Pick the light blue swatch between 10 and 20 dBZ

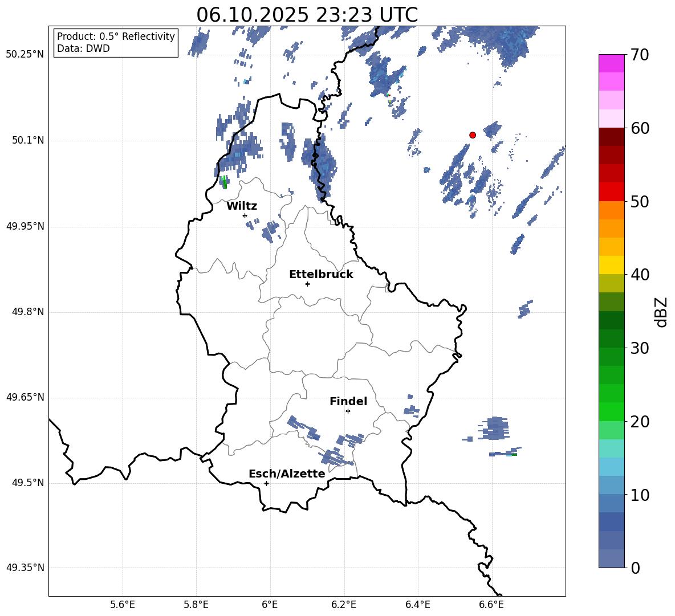(x=611, y=467)
